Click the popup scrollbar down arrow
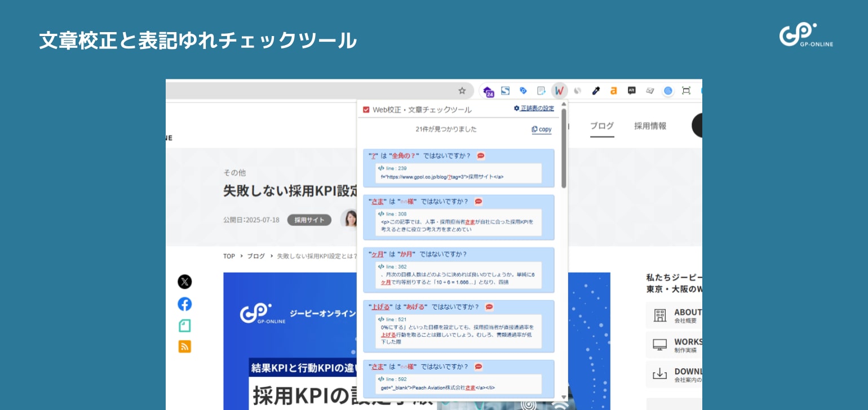Image resolution: width=868 pixels, height=410 pixels. click(x=564, y=396)
